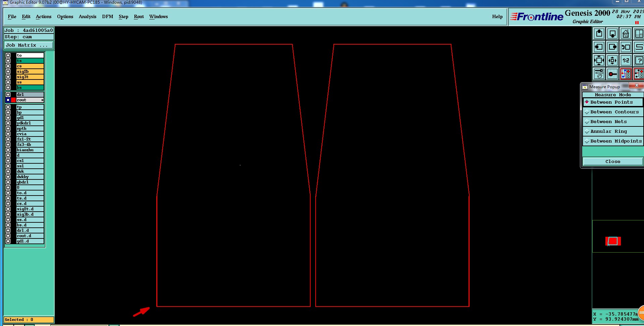This screenshot has height=326, width=644.
Task: Click the snap grid red-dot icon
Action: pos(612,74)
